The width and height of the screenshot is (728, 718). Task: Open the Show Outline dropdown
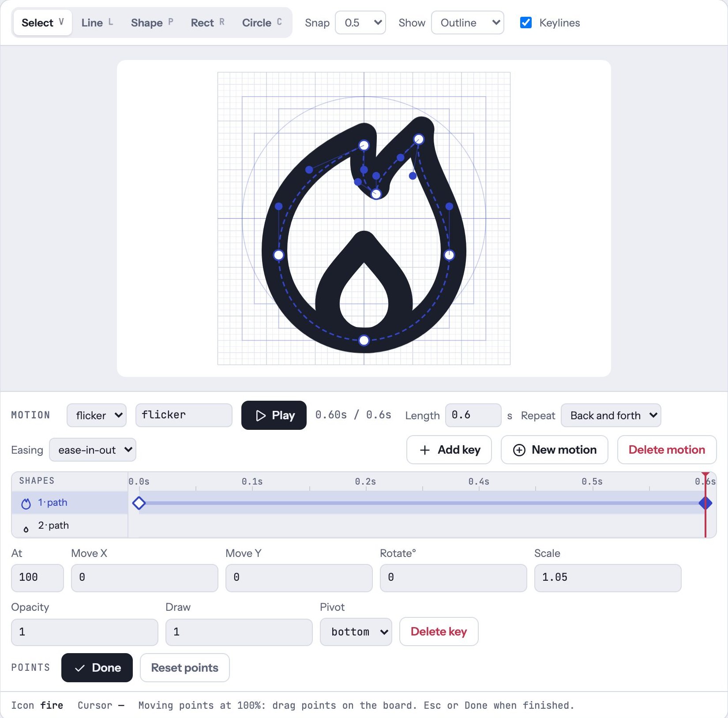[x=468, y=23]
